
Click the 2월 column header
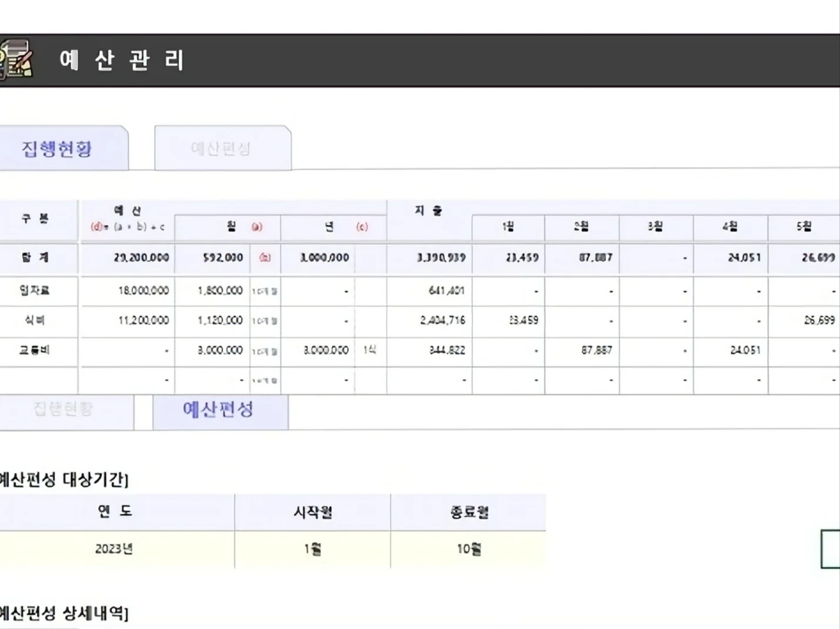582,227
